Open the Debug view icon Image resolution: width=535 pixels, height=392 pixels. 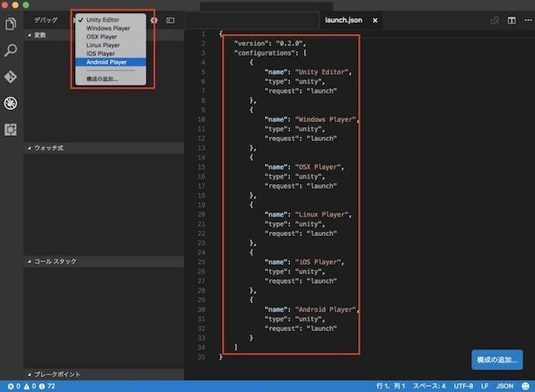(10, 103)
